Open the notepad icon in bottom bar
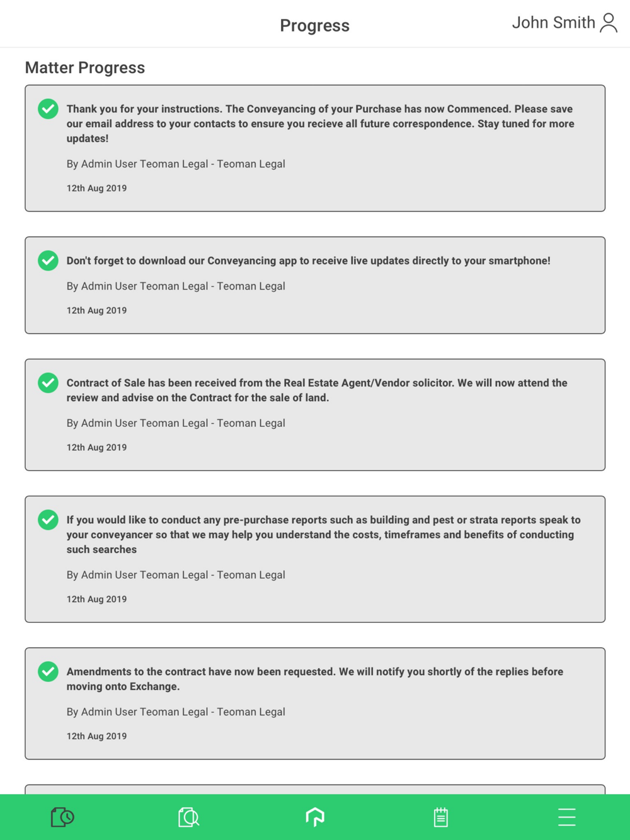This screenshot has width=630, height=840. point(441,817)
